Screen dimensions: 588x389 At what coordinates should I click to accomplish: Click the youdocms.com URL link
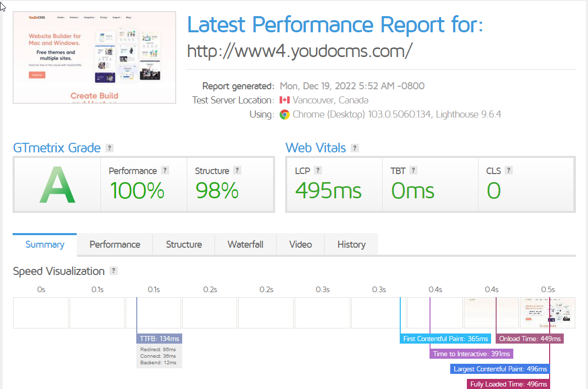[300, 50]
